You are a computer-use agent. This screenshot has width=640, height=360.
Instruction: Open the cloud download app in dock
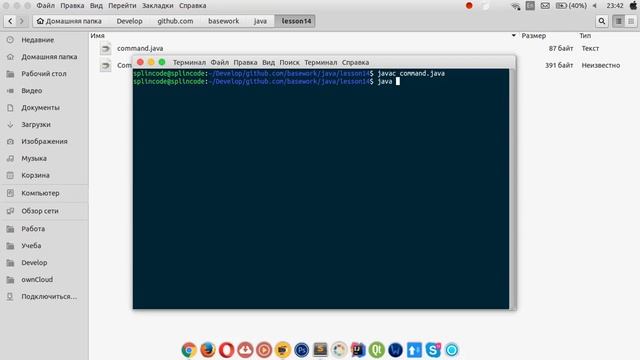pos(245,350)
